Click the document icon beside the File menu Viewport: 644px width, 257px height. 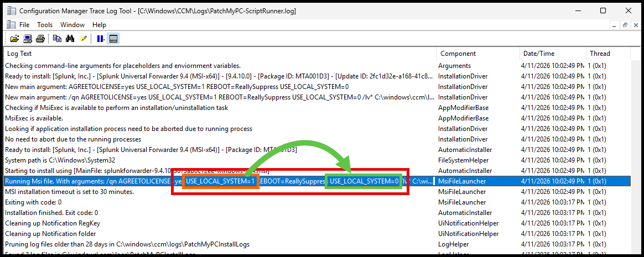[x=11, y=25]
